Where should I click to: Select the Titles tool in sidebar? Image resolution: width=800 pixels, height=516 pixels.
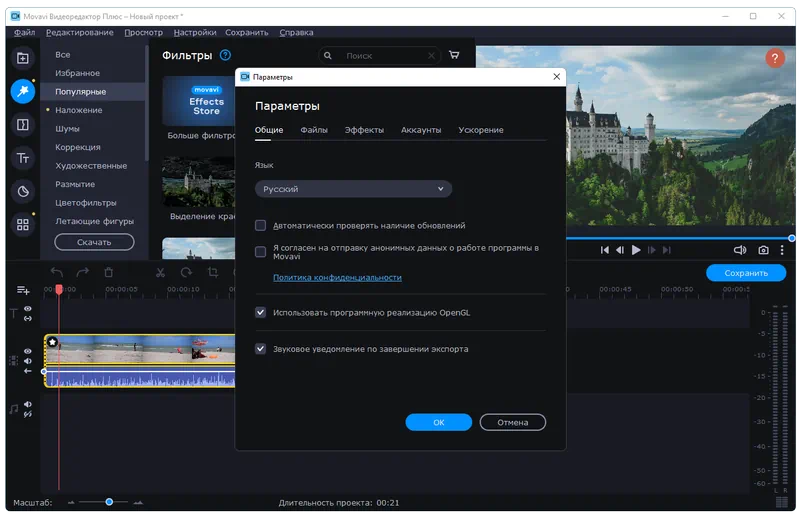(x=22, y=158)
